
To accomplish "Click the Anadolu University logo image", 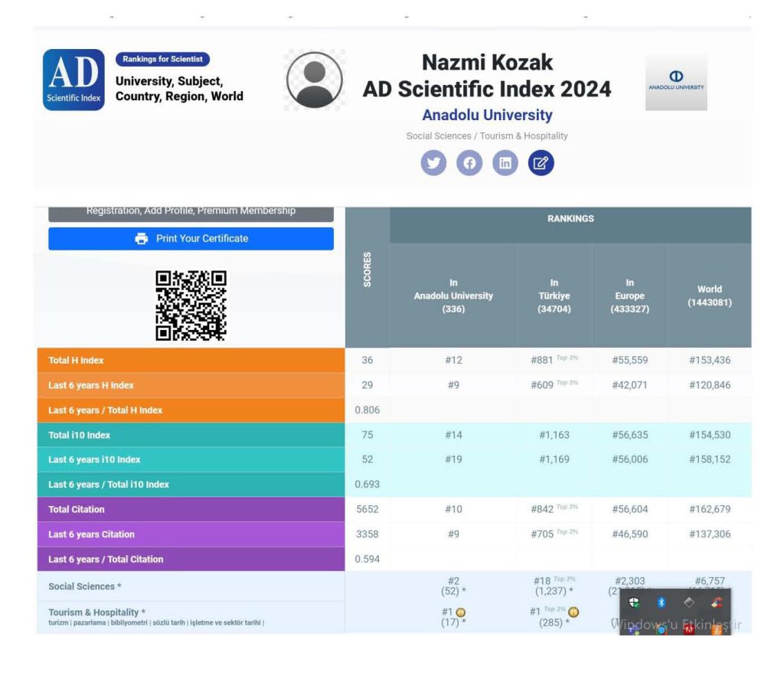I will pyautogui.click(x=676, y=81).
